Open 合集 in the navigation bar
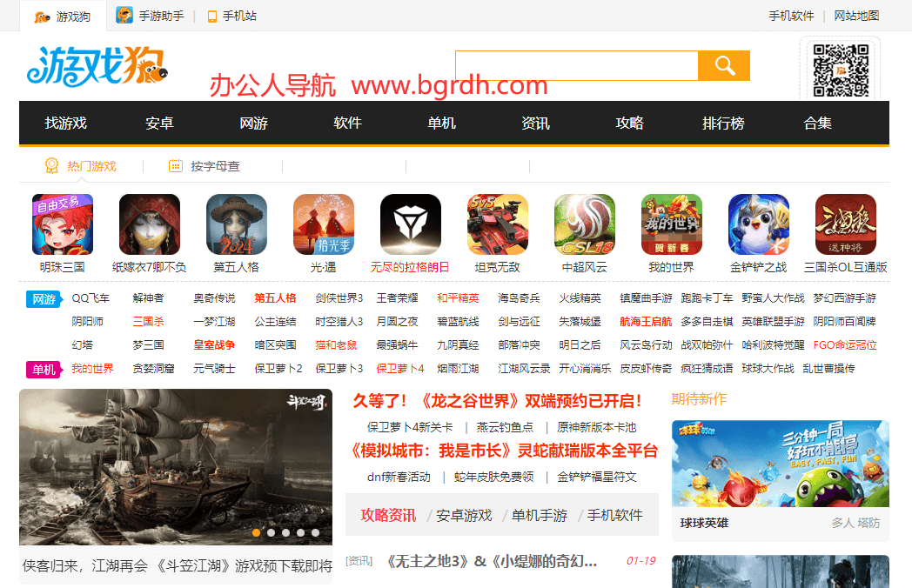 (x=818, y=123)
